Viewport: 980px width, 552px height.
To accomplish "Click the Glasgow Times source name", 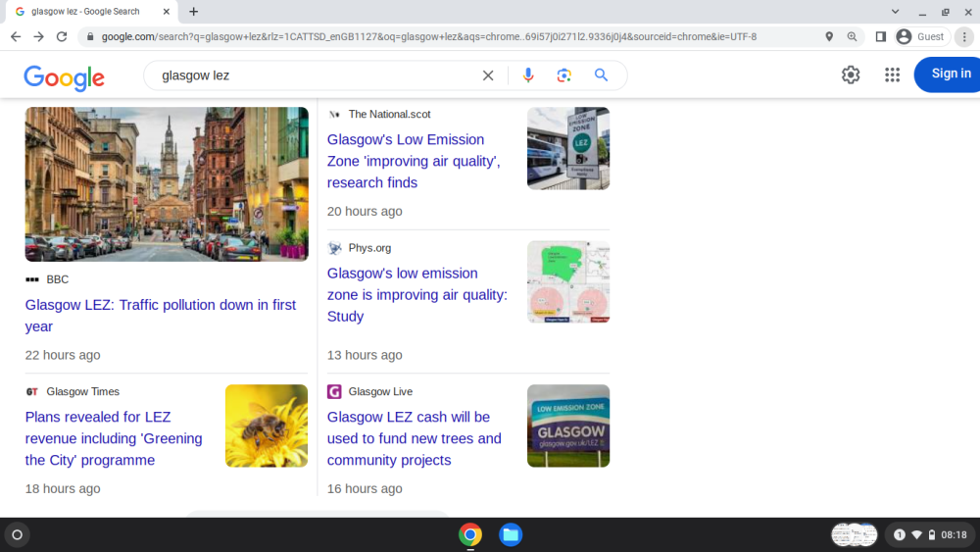I will tap(82, 392).
